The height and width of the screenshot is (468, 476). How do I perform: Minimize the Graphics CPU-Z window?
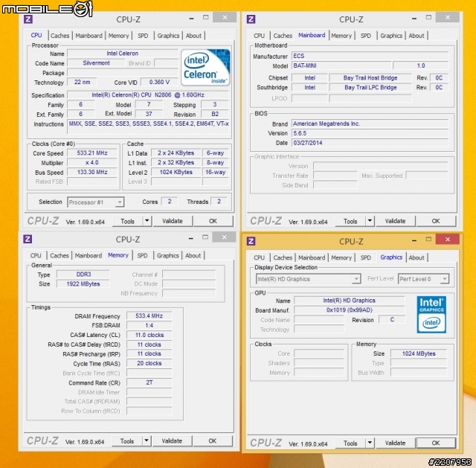414,240
